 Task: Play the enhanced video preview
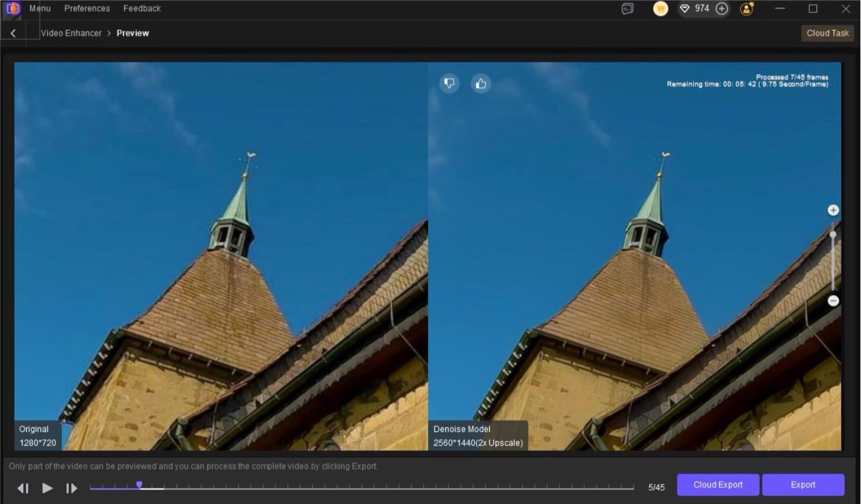[47, 487]
